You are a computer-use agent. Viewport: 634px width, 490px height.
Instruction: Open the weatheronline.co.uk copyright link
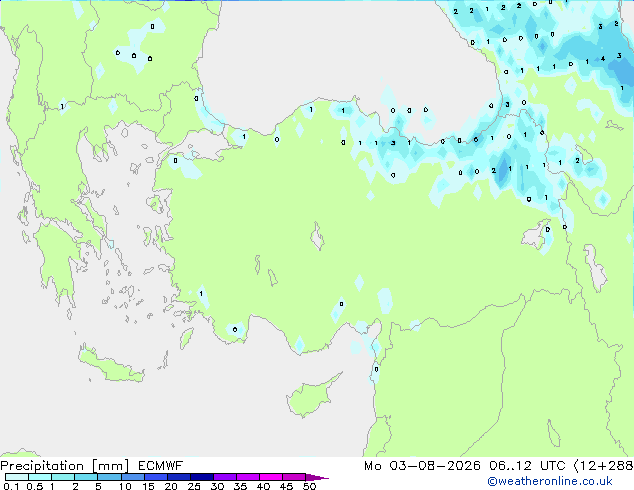coord(550,482)
